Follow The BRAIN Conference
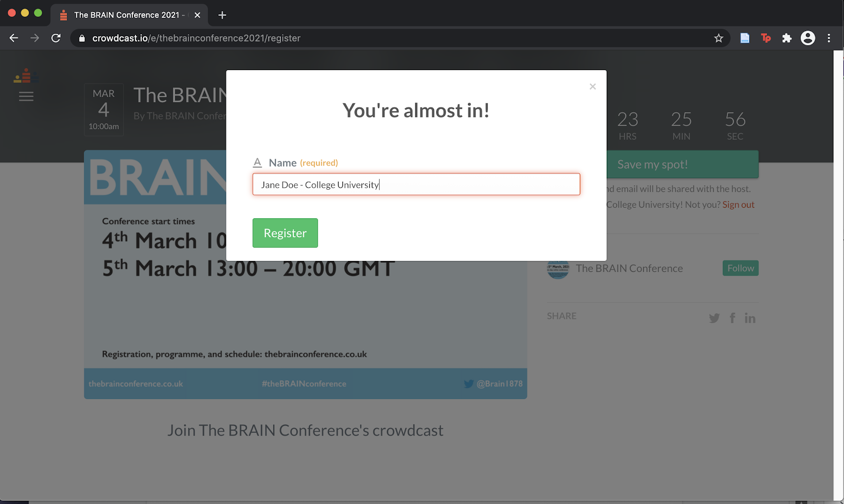 (741, 268)
